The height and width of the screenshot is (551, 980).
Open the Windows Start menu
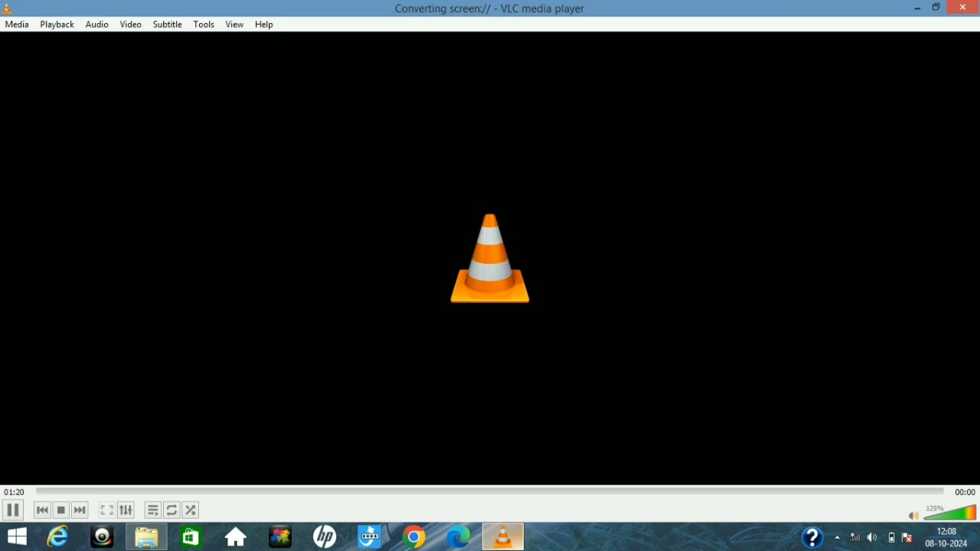[17, 537]
